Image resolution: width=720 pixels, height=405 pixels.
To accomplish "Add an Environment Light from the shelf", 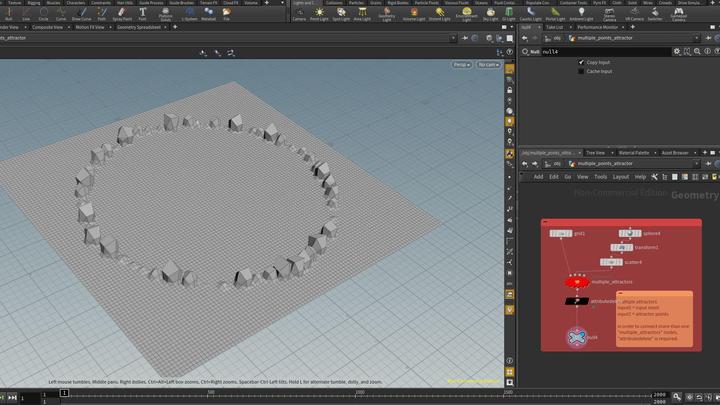I will pyautogui.click(x=467, y=15).
